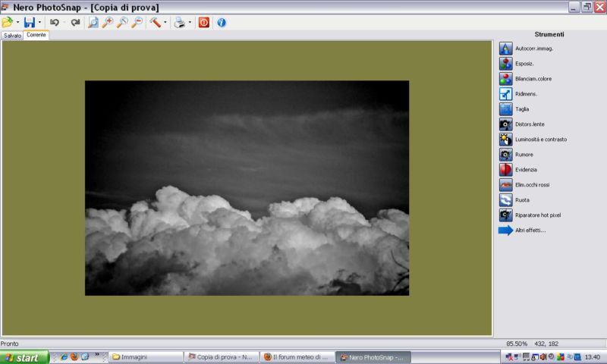Select the Corrente tab
The height and width of the screenshot is (364, 607).
point(36,36)
